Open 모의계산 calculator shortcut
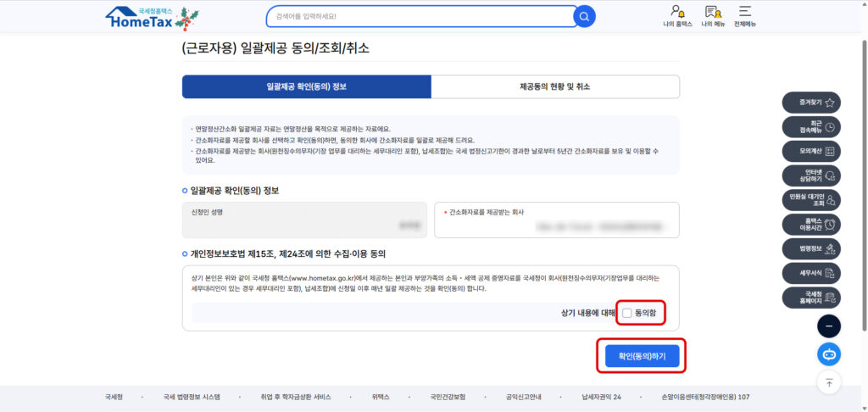The image size is (868, 412). click(x=811, y=151)
